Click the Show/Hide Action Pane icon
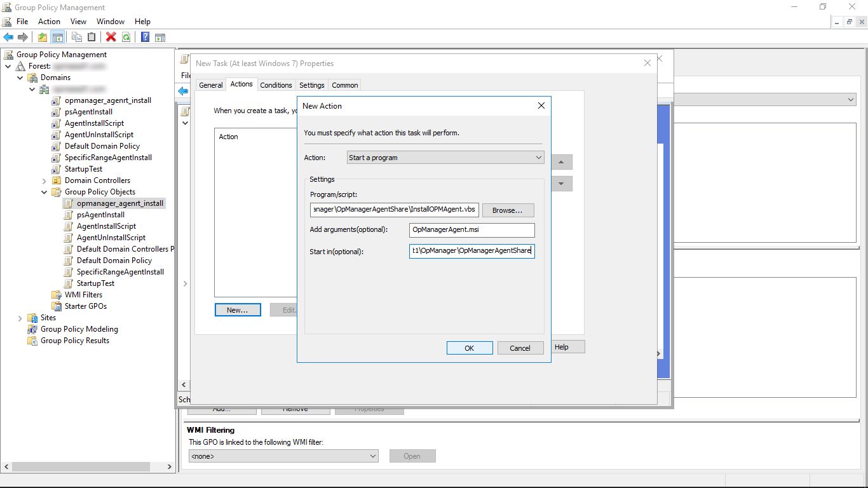 160,37
